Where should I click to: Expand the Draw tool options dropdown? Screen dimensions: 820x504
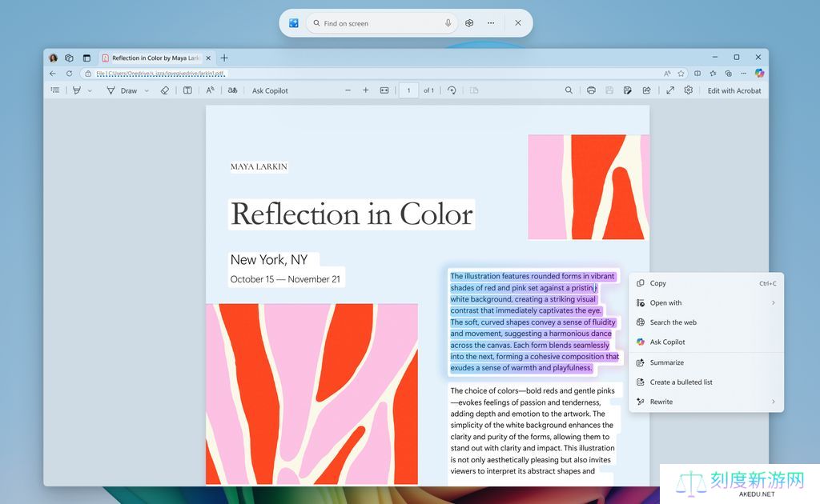pos(147,91)
